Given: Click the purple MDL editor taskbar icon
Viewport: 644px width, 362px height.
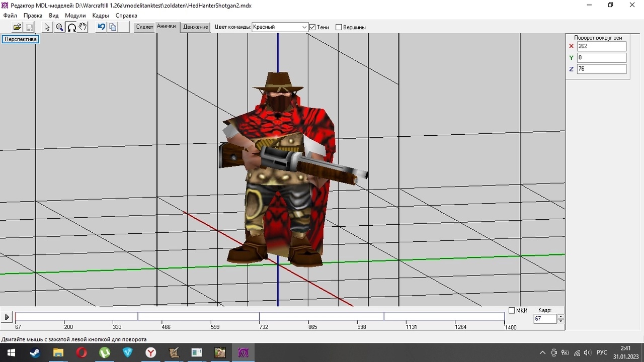Looking at the screenshot, I should click(243, 352).
